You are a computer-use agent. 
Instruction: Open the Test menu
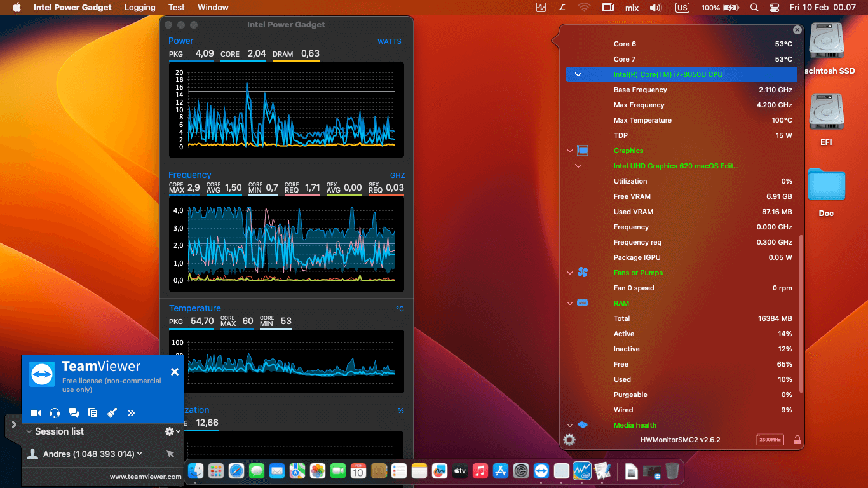tap(177, 8)
